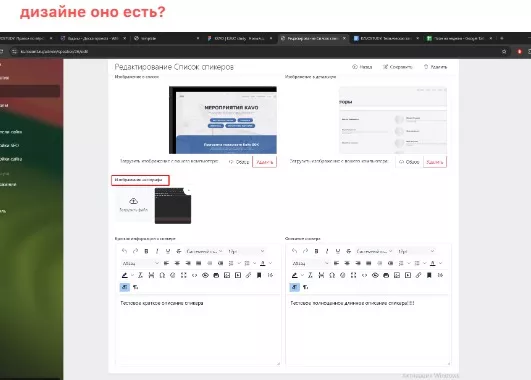Toggle right-to-left direction in right editor

tap(305, 287)
